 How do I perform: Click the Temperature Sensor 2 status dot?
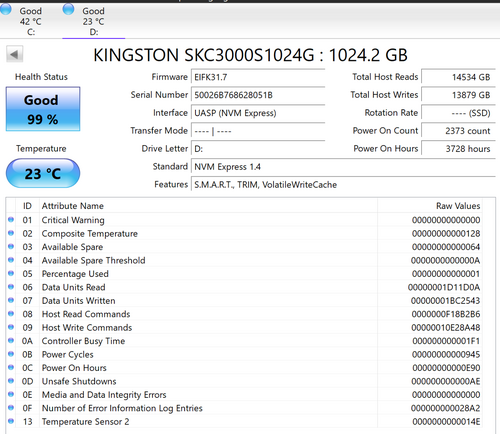[11, 421]
